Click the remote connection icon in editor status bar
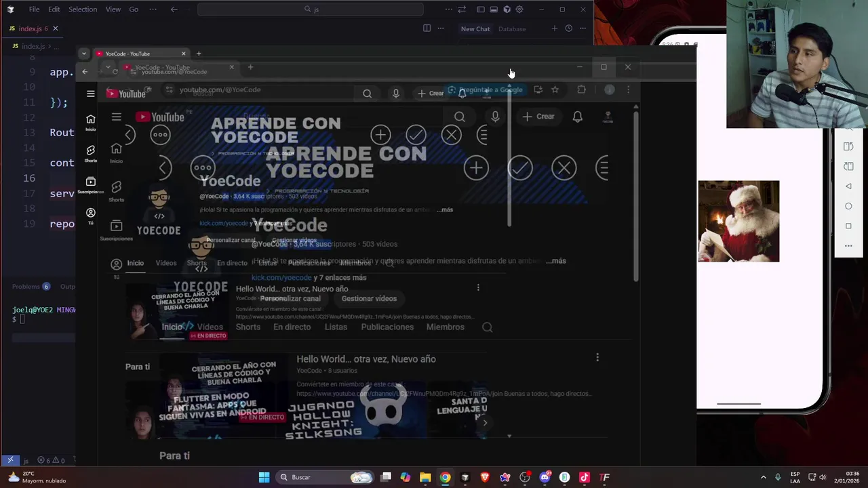 [10, 460]
